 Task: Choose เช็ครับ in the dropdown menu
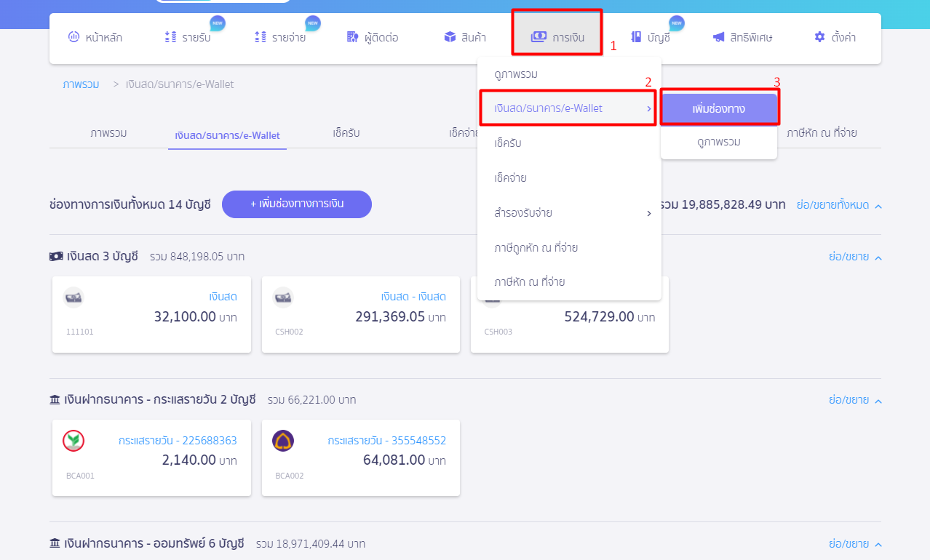click(508, 143)
